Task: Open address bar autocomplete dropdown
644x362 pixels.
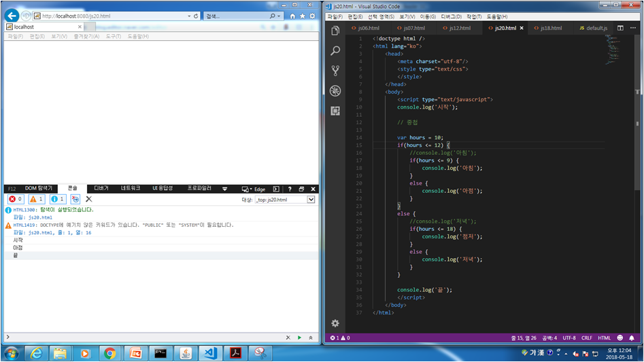Action: tap(189, 16)
